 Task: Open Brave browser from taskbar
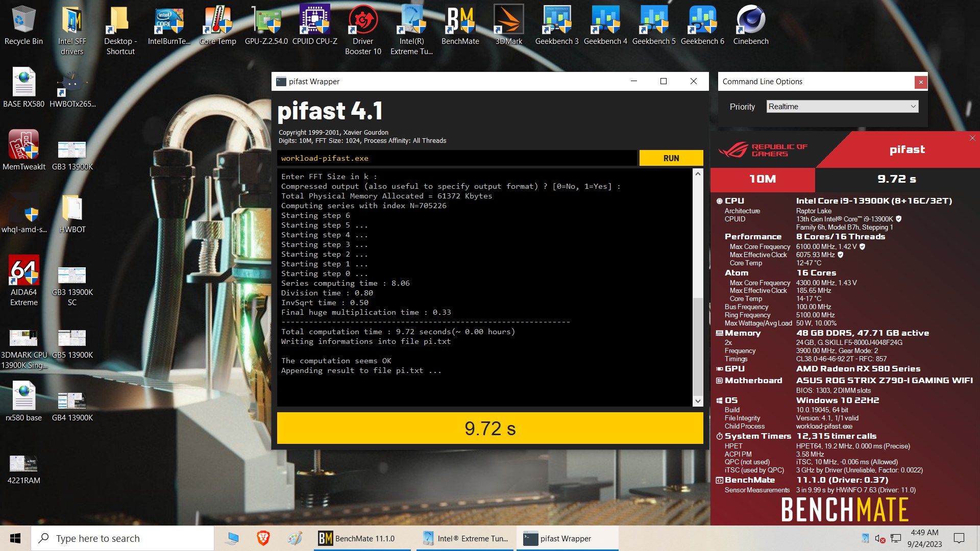pyautogui.click(x=263, y=538)
